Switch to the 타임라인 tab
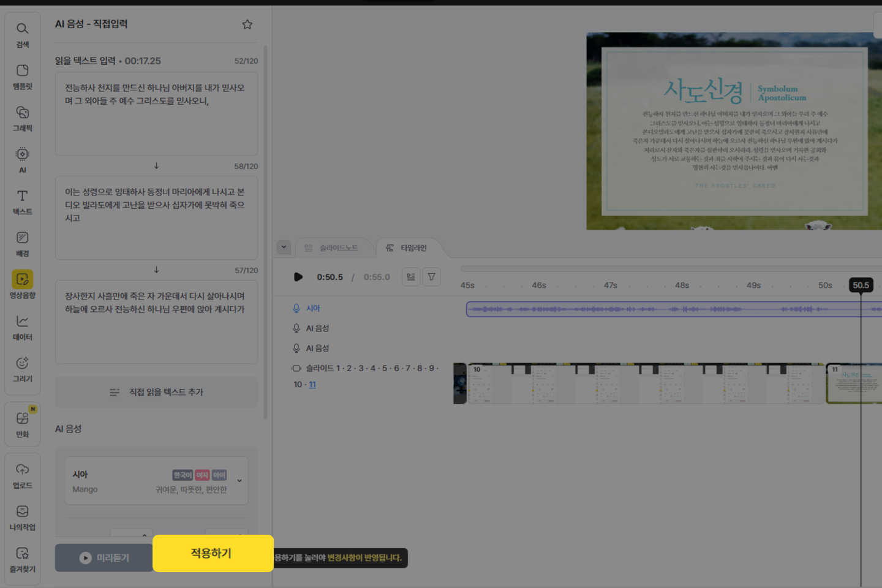This screenshot has height=588, width=882. click(407, 248)
